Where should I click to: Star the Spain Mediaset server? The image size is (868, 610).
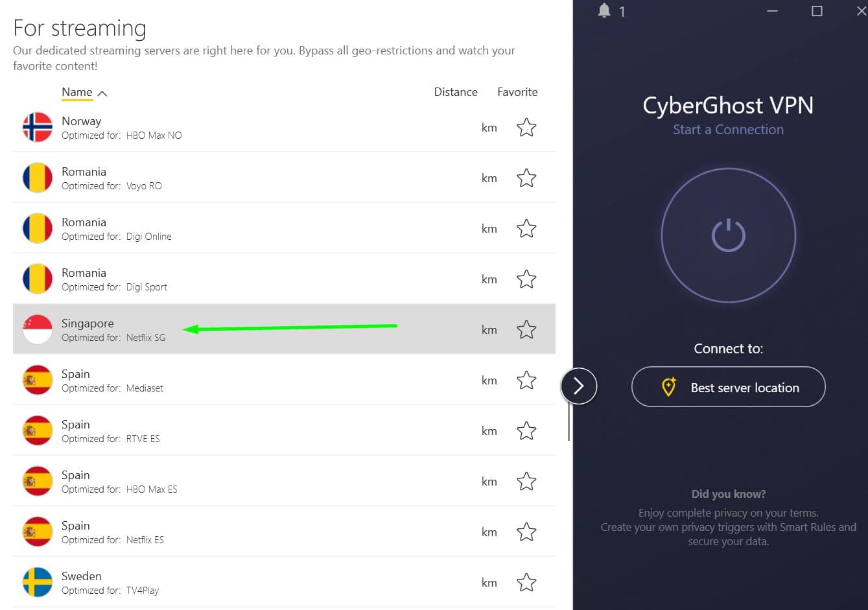pos(526,380)
